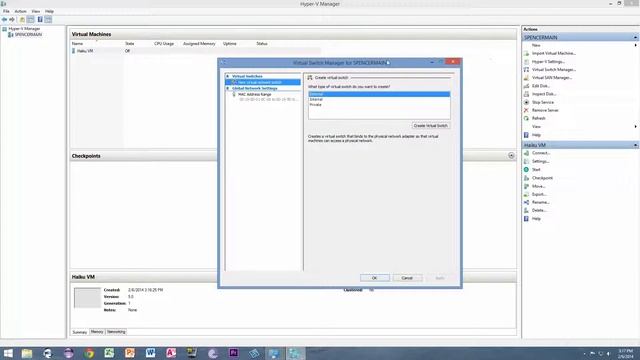The width and height of the screenshot is (640, 360).
Task: Click the Move icon for Haiku VM
Action: [526, 186]
